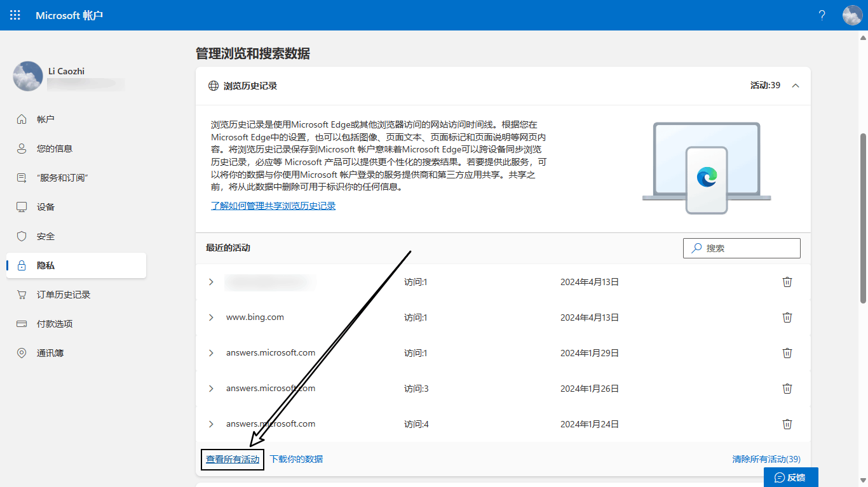Click 访问:4 in the activity list
Screen dimensions: 868x487
pos(416,424)
